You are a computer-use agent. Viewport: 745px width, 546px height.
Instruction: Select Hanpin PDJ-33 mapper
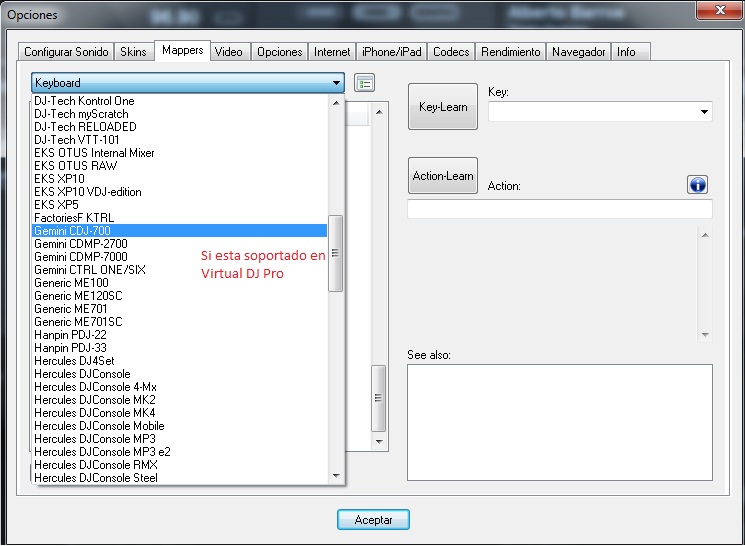point(180,348)
